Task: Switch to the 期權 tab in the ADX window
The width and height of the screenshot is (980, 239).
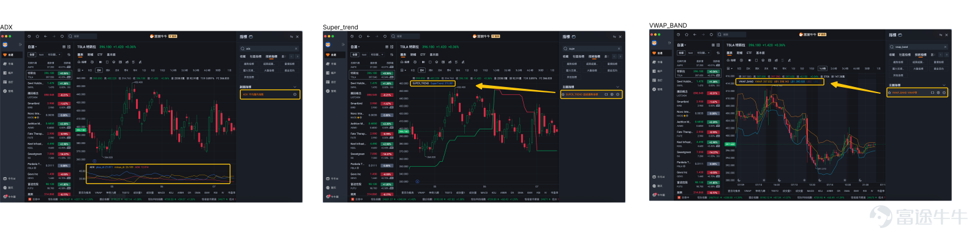Action: (90, 55)
